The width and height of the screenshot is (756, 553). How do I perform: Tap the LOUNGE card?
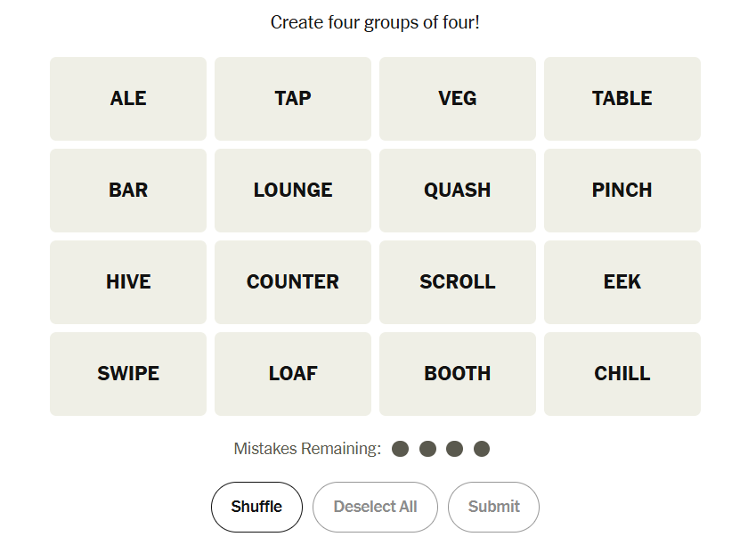[293, 191]
